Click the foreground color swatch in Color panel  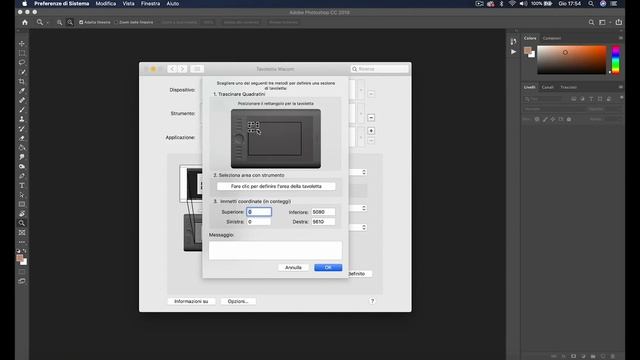(x=527, y=51)
